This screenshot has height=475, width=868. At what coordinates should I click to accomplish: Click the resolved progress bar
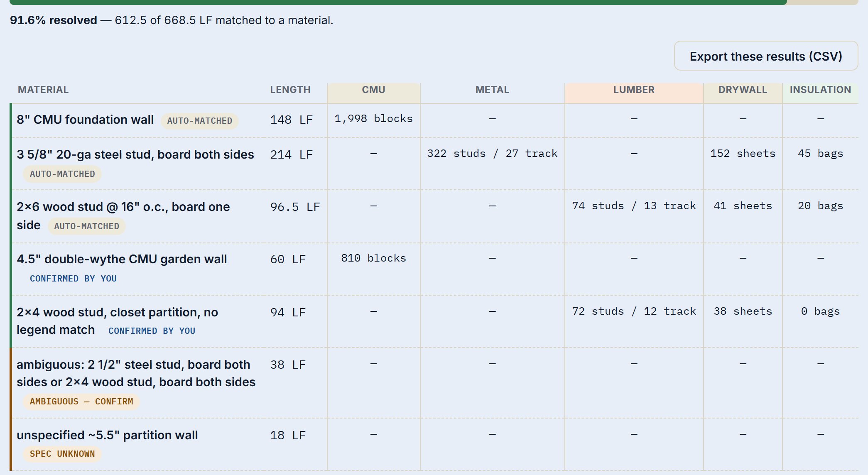434,2
